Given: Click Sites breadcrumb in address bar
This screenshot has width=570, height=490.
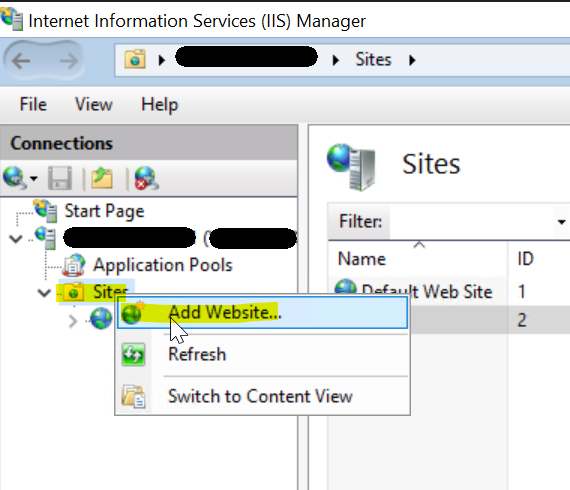Looking at the screenshot, I should (373, 59).
